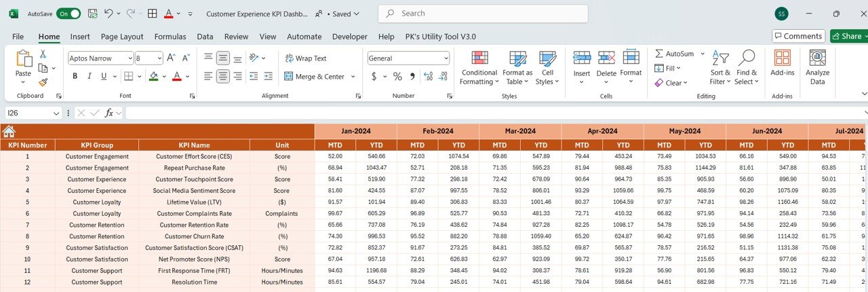
Task: Apply red Font Color in ribbon
Action: coord(177,76)
